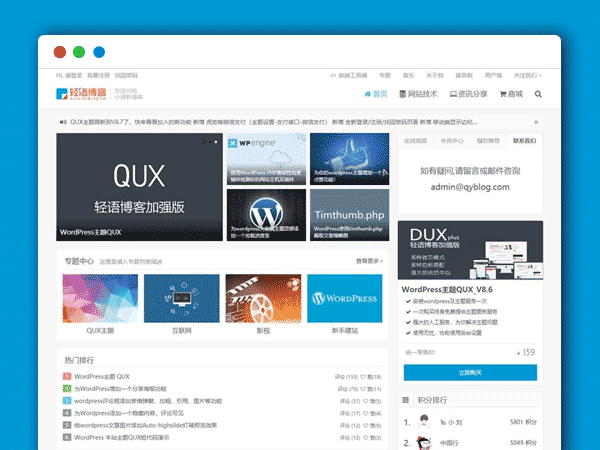The width and height of the screenshot is (600, 450).
Task: Open the 网站技术 navigation item
Action: tap(418, 94)
